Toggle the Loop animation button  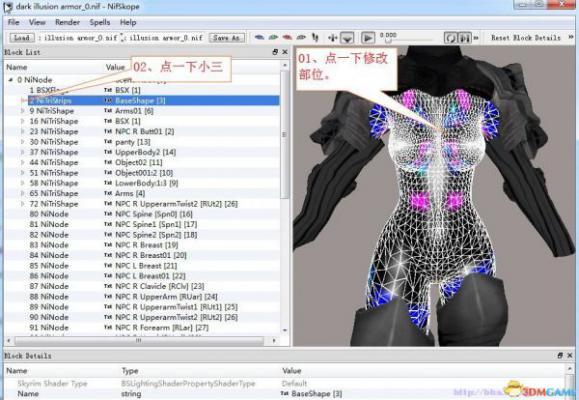[450, 38]
